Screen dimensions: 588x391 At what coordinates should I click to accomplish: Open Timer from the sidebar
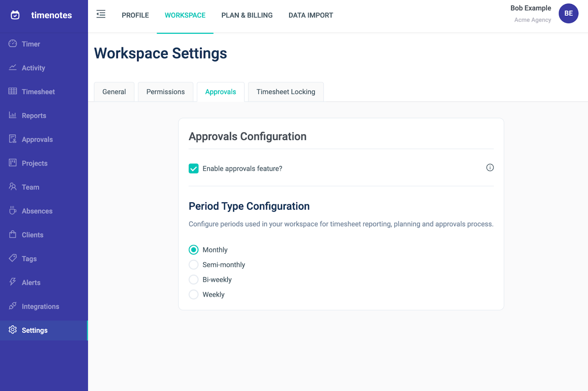click(x=44, y=44)
